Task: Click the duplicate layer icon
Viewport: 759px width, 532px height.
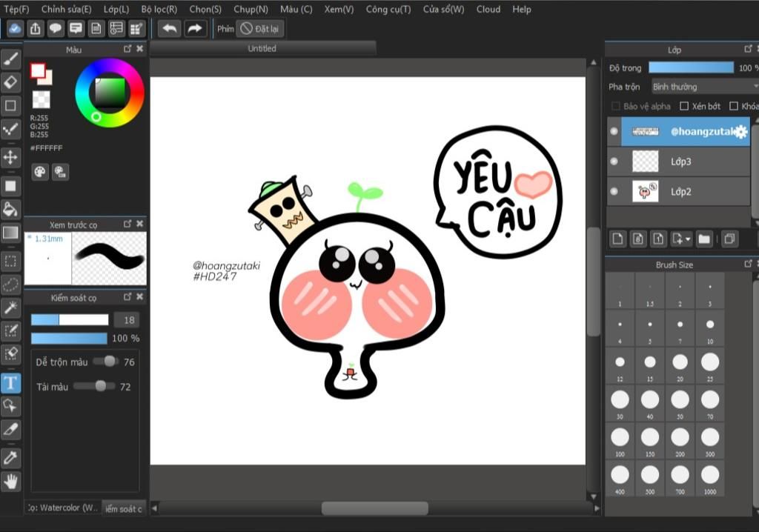Action: click(x=729, y=239)
